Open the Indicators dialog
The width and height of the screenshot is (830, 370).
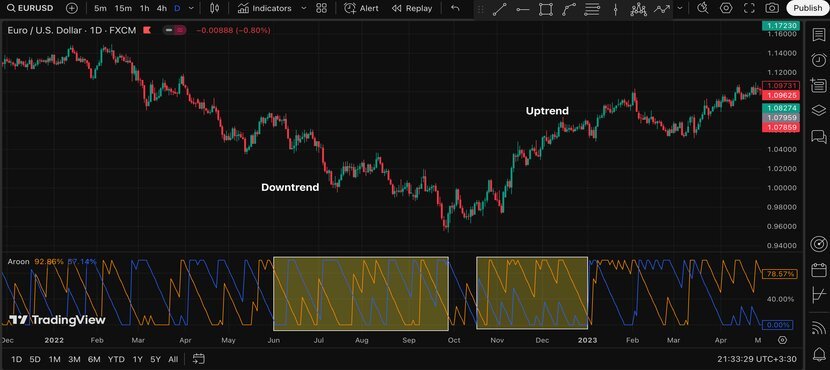[264, 8]
